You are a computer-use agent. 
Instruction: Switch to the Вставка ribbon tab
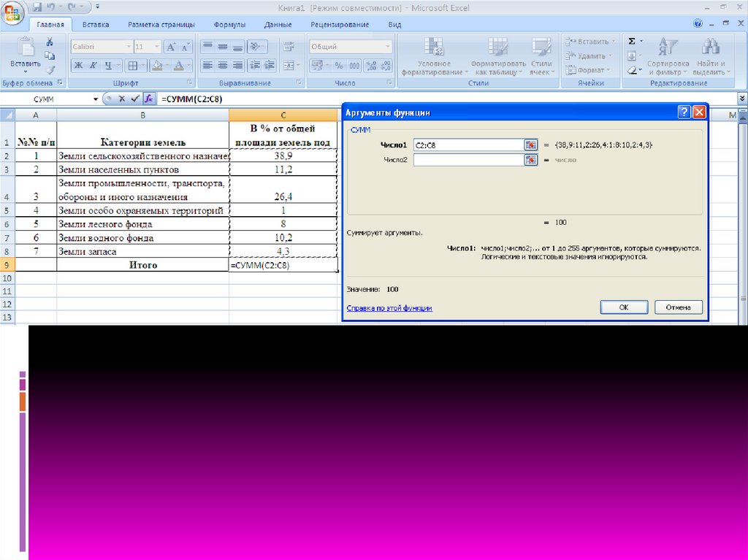coord(96,24)
